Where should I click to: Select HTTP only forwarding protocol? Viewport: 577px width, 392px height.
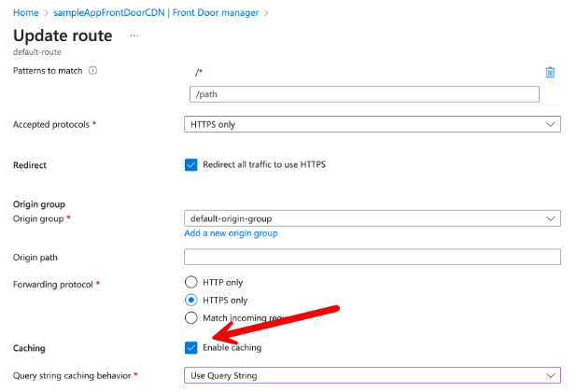(191, 282)
